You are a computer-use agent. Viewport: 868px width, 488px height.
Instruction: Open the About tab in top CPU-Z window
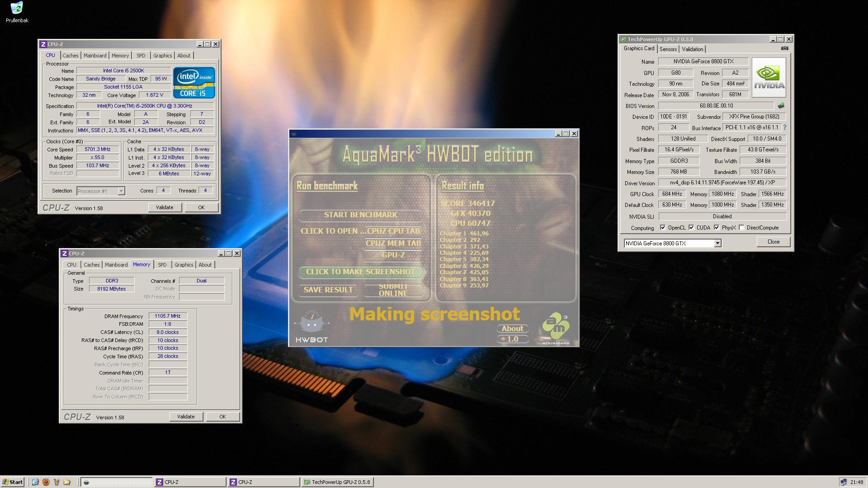[x=184, y=56]
